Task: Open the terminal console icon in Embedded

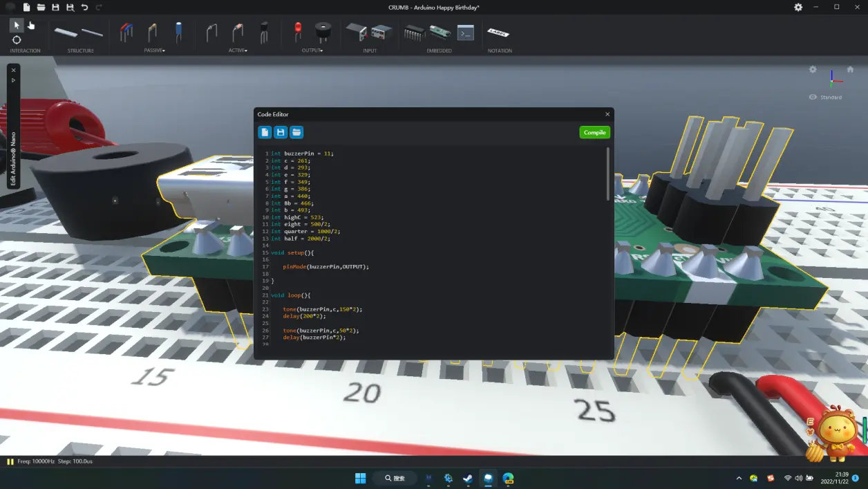Action: pos(466,32)
